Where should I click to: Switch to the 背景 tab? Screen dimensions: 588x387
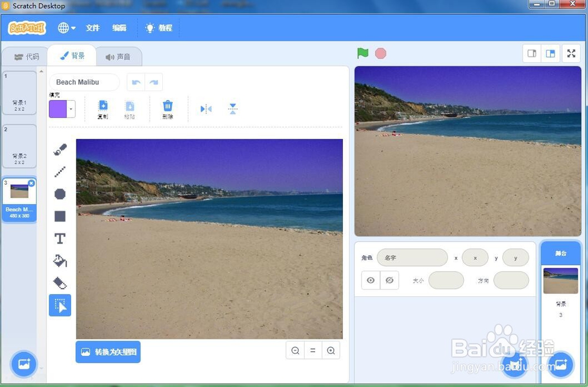coord(72,56)
